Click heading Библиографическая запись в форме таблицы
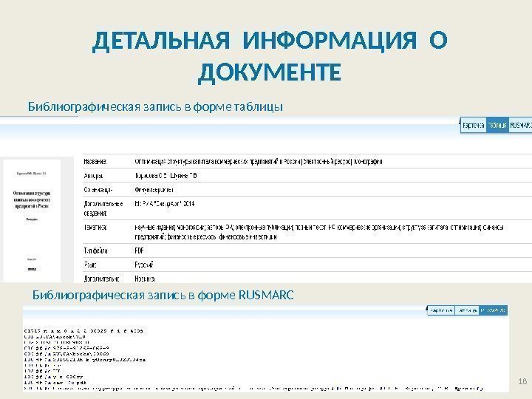 pos(155,106)
